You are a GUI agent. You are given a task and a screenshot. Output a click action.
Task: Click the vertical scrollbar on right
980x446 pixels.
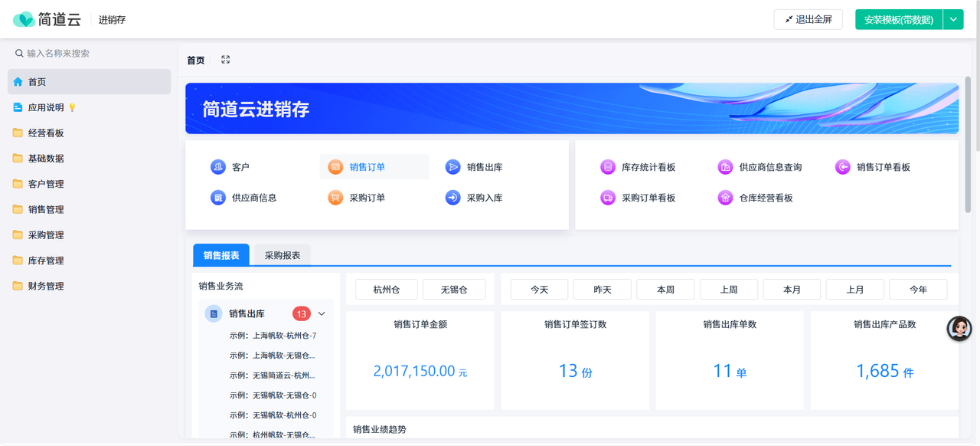coord(969,144)
